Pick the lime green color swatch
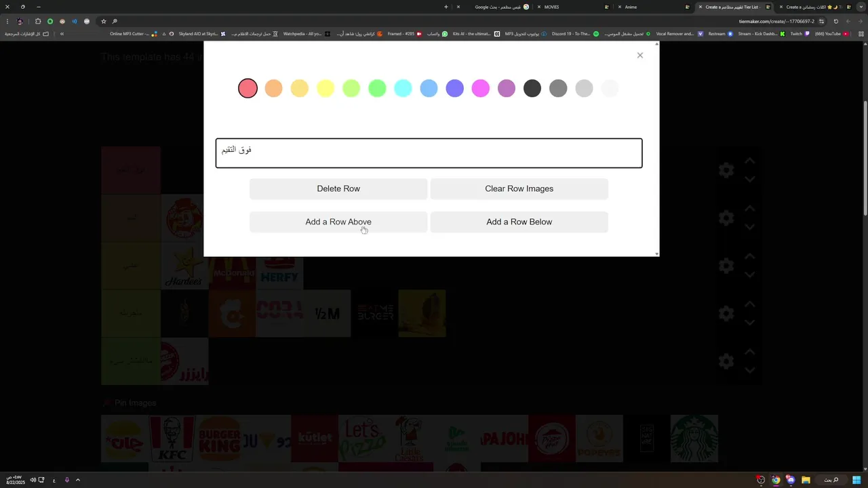The image size is (868, 488). (x=351, y=88)
